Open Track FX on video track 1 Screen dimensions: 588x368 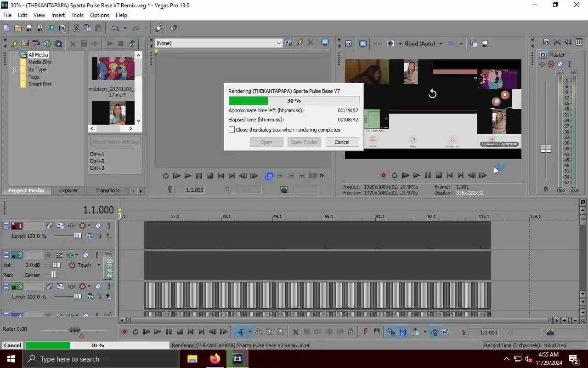click(72, 226)
